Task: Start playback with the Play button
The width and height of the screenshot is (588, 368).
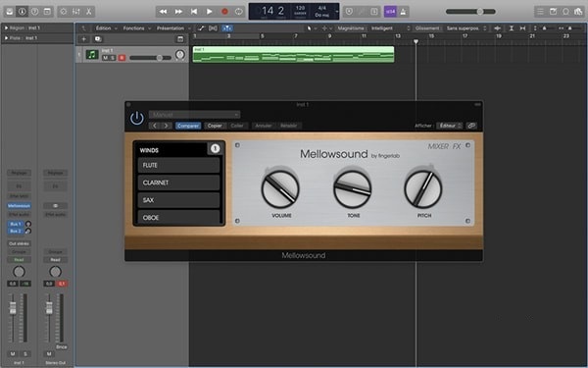Action: coord(210,12)
